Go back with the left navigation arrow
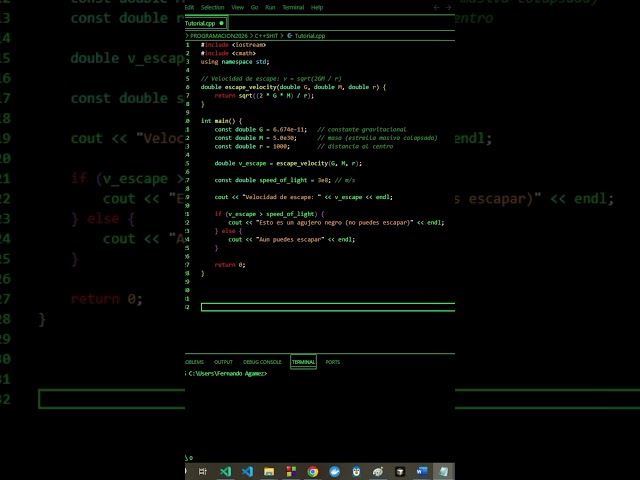Viewport: 640px width, 480px height. point(436,7)
